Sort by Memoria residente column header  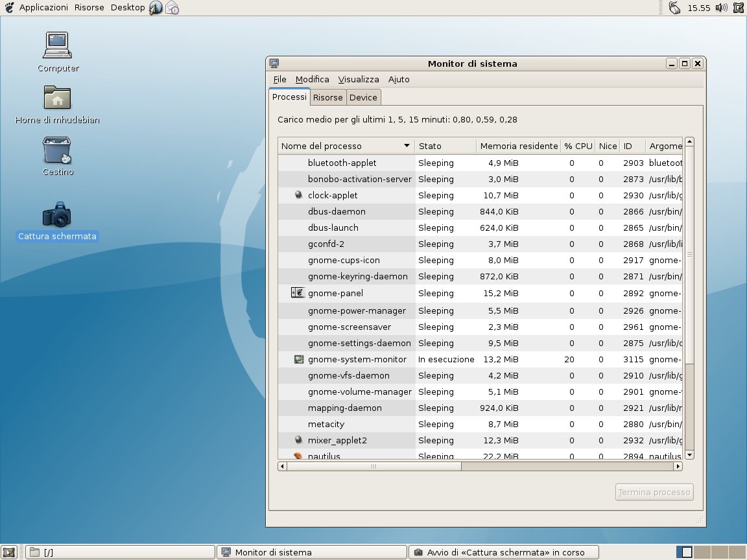click(518, 146)
